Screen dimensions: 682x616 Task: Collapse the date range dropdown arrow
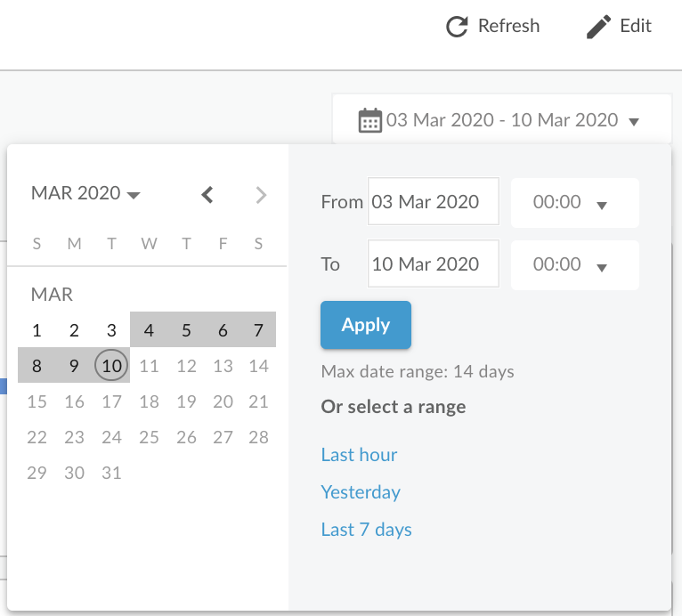click(634, 122)
